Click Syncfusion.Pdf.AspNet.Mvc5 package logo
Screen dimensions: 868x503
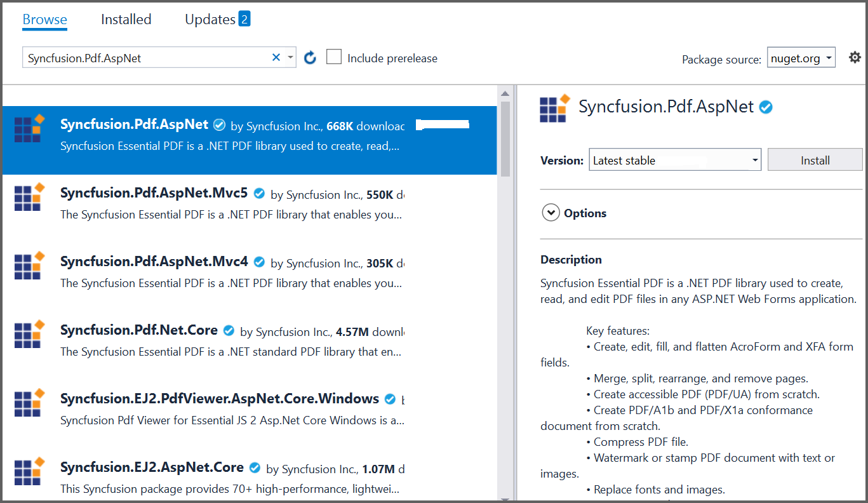[30, 198]
